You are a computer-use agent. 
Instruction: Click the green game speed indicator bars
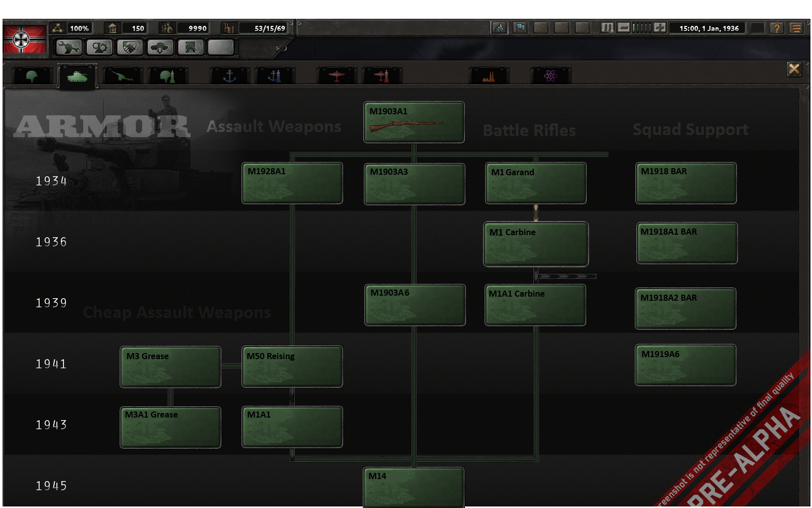pos(641,28)
